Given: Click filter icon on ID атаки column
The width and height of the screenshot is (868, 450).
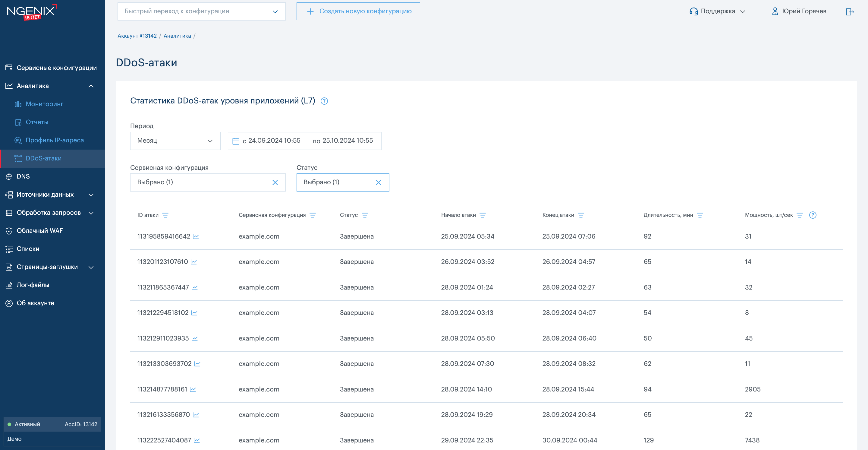Looking at the screenshot, I should pos(165,215).
